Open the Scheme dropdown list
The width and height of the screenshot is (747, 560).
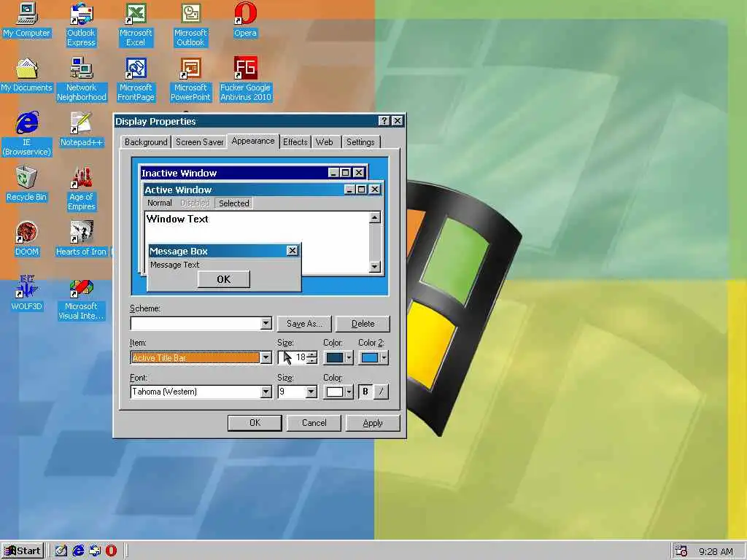(266, 323)
